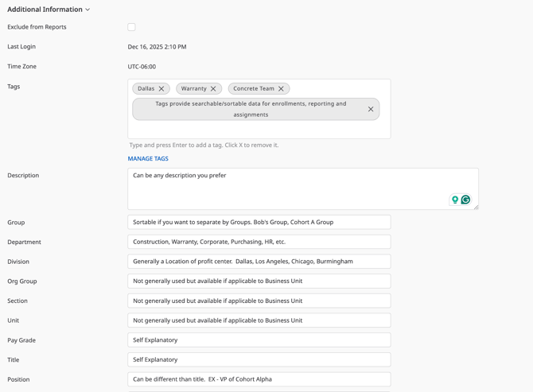Click the Grammarly G icon in Description
Viewport: 533px width, 392px height.
466,200
